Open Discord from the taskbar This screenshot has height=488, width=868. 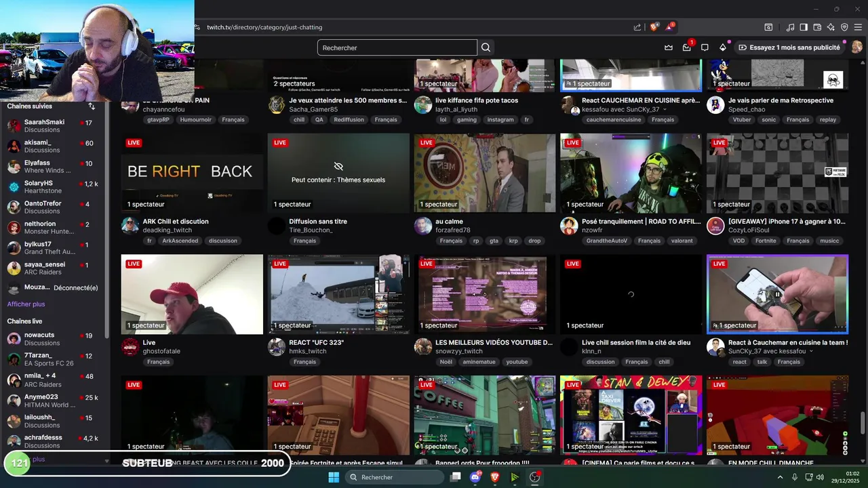click(475, 477)
